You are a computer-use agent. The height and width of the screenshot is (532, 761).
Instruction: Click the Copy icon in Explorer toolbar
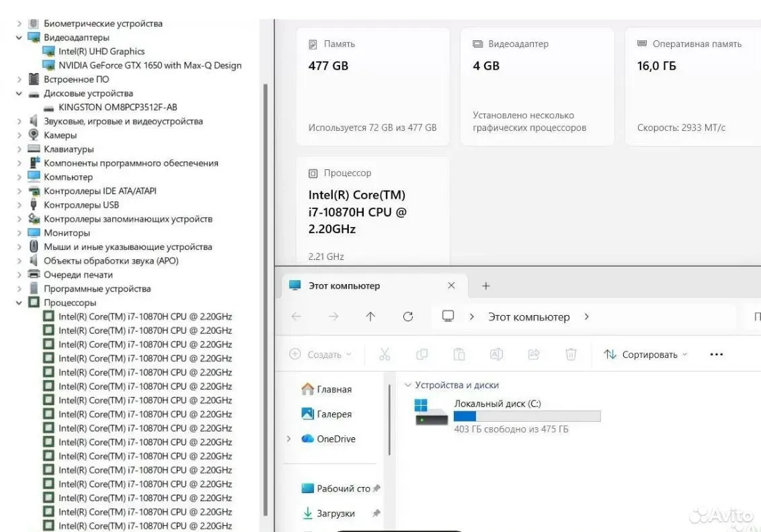(x=422, y=355)
